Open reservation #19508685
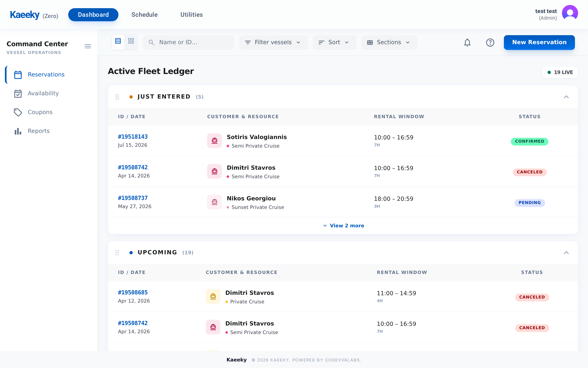This screenshot has height=368, width=588. pyautogui.click(x=133, y=293)
